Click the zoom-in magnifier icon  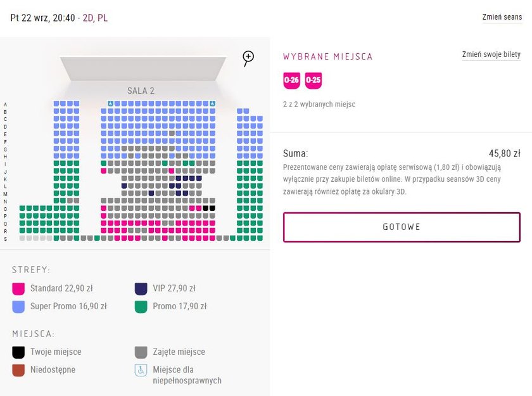(x=248, y=58)
